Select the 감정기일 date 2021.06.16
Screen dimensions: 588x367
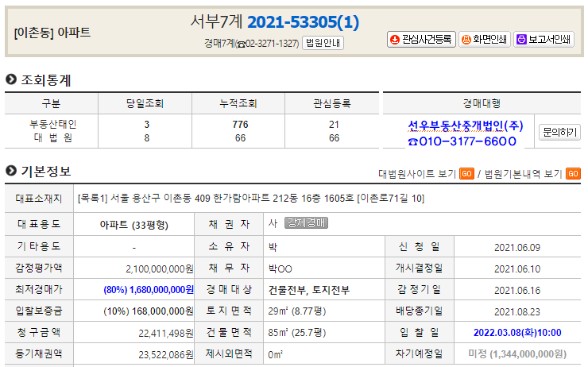tap(517, 290)
